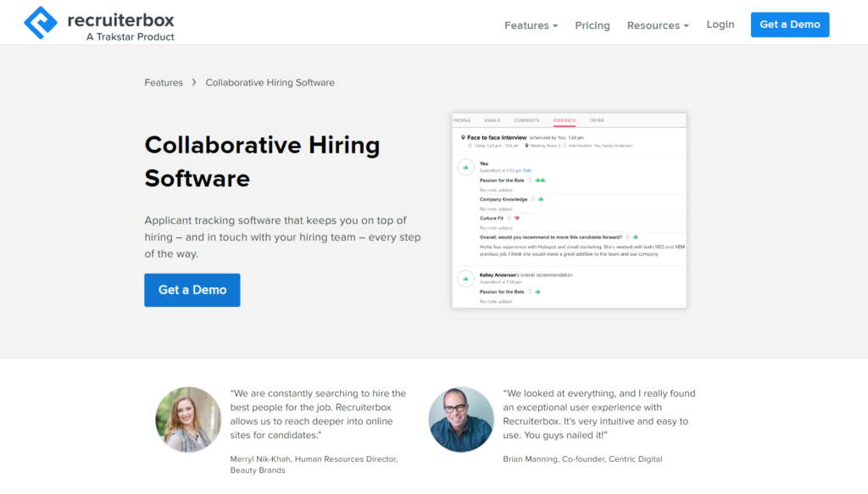Follow the Features breadcrumb link
868x494 pixels.
click(164, 82)
